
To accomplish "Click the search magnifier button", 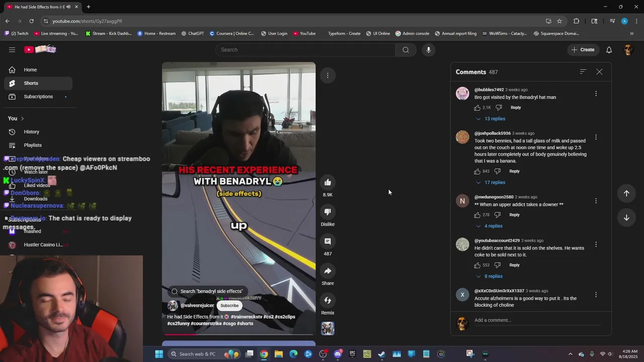I will (x=406, y=50).
